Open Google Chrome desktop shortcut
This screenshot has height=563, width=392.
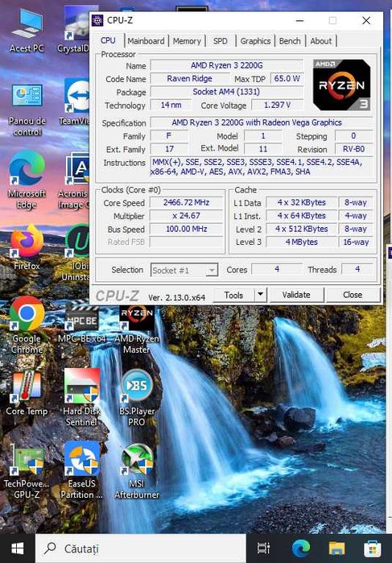pyautogui.click(x=27, y=325)
